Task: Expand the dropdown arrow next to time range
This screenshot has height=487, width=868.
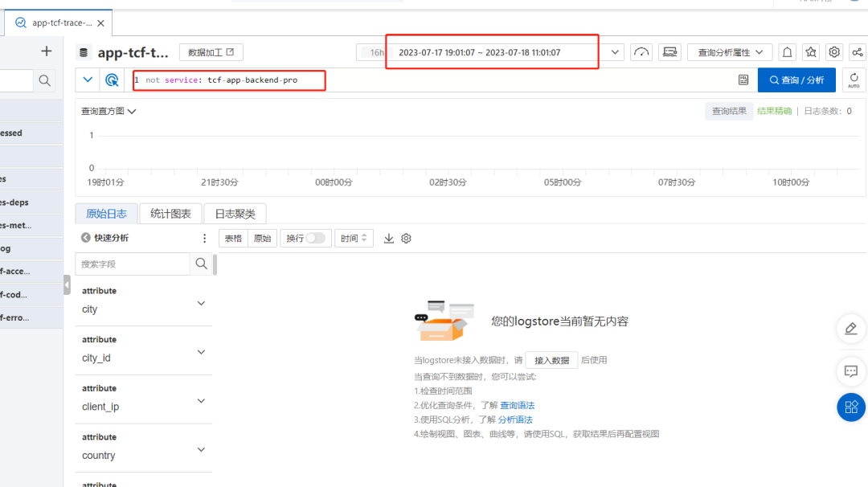Action: [x=615, y=52]
